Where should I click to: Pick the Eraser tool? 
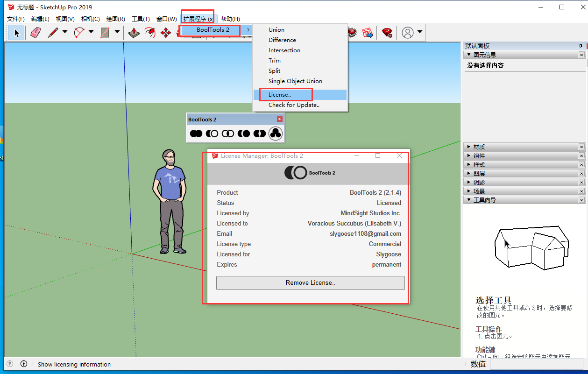[x=36, y=33]
